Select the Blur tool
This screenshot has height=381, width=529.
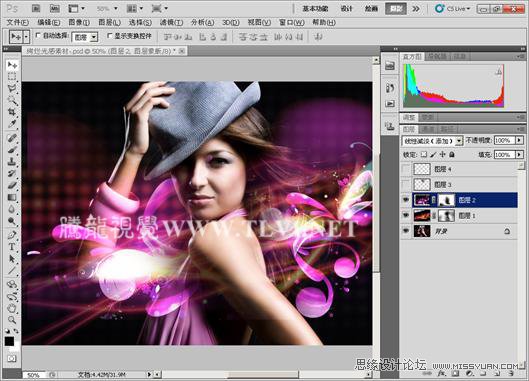(12, 209)
